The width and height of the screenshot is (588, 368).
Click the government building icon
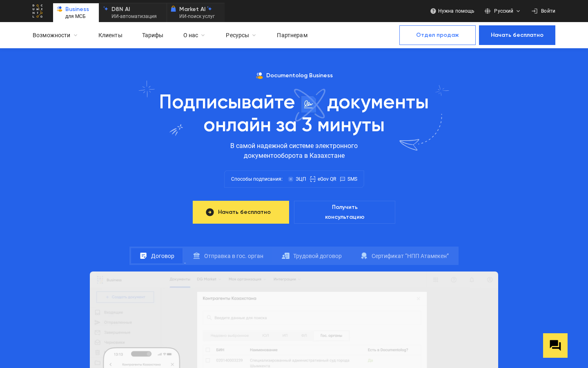(x=196, y=256)
